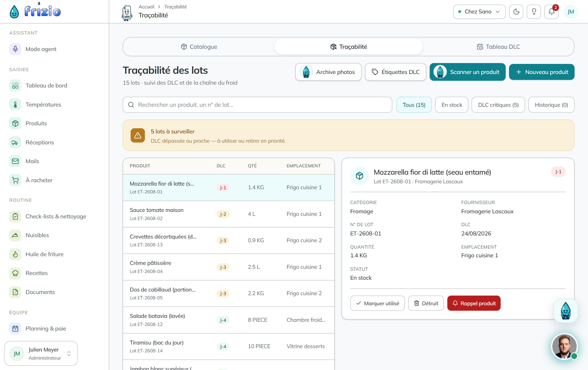Toggle dark mode moon icon
The image size is (588, 370).
(x=516, y=12)
